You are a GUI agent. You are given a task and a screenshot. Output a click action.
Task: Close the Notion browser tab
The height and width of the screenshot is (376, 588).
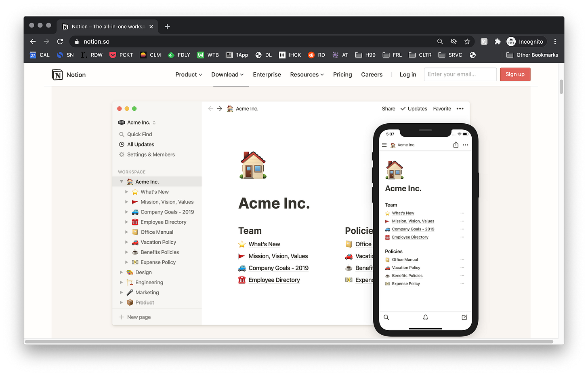coord(151,27)
